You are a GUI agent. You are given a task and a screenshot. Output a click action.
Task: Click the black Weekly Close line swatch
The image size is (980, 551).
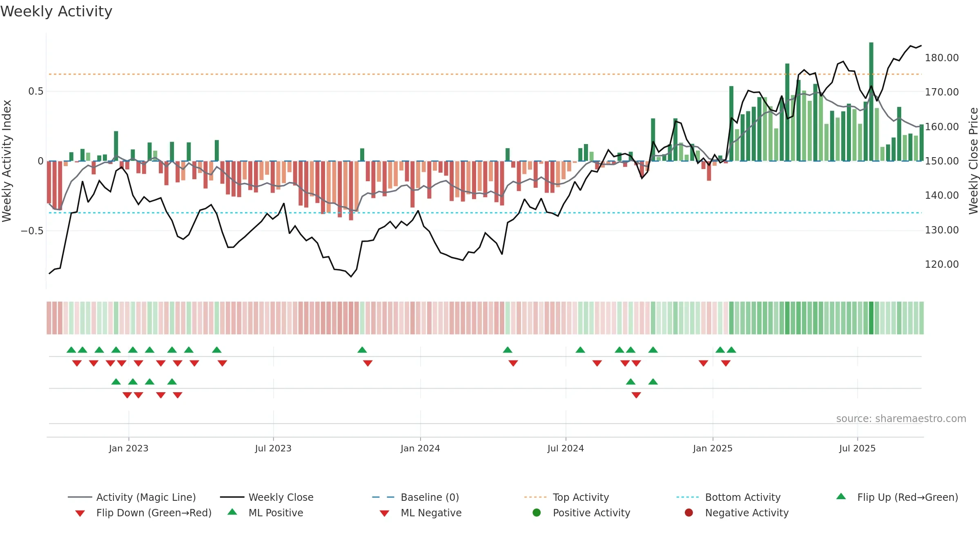pos(232,497)
